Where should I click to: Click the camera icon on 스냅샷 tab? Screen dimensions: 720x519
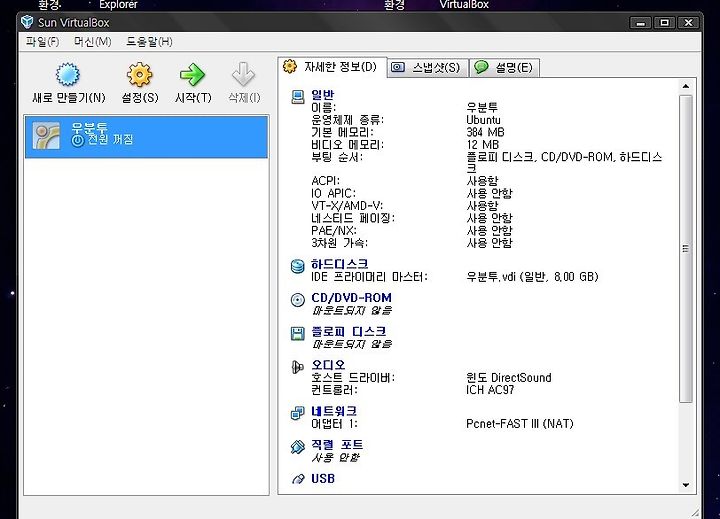398,68
